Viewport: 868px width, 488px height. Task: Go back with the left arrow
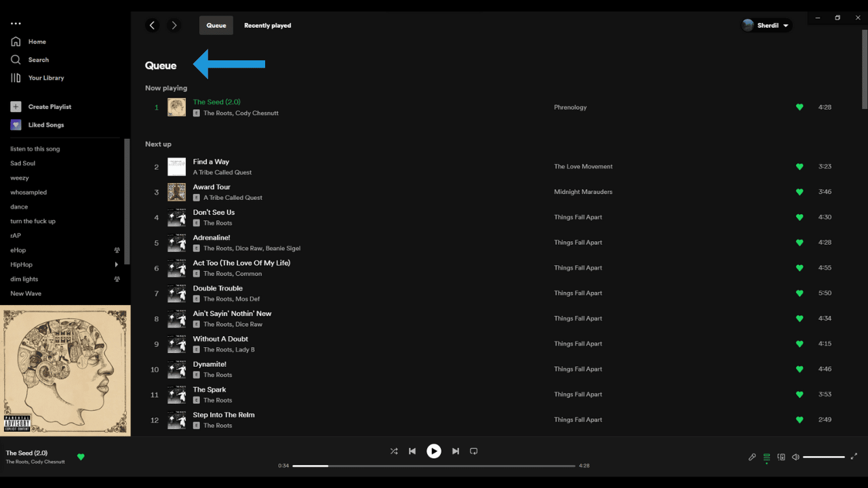153,25
